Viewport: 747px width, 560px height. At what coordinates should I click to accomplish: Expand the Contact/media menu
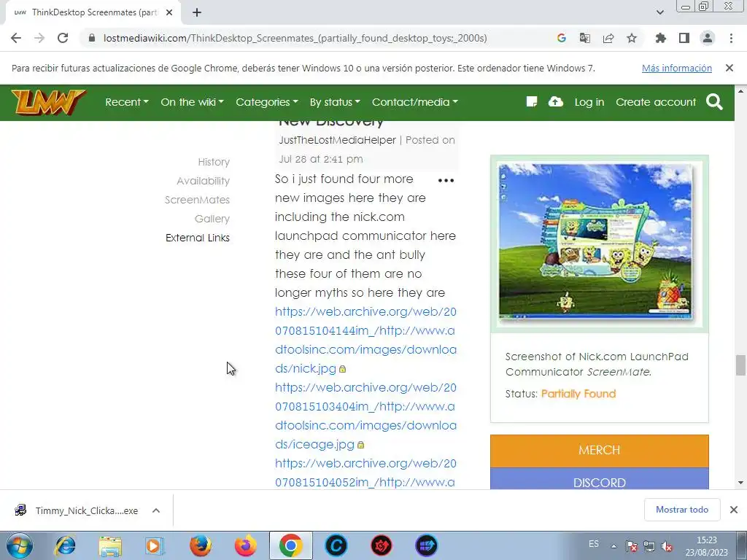[414, 102]
